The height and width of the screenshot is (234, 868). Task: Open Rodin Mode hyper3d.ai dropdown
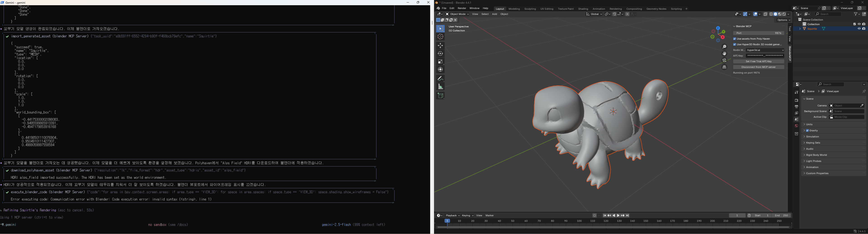point(765,50)
